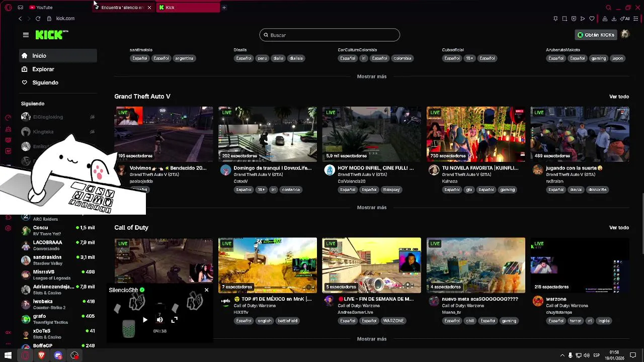Image resolution: width=644 pixels, height=362 pixels.
Task: Open Explorar in the sidebar
Action: [x=58, y=69]
